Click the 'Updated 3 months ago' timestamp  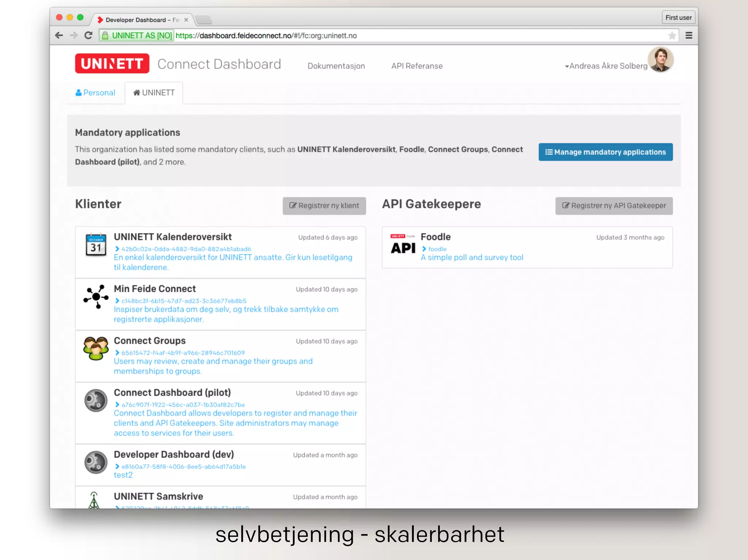coord(630,237)
